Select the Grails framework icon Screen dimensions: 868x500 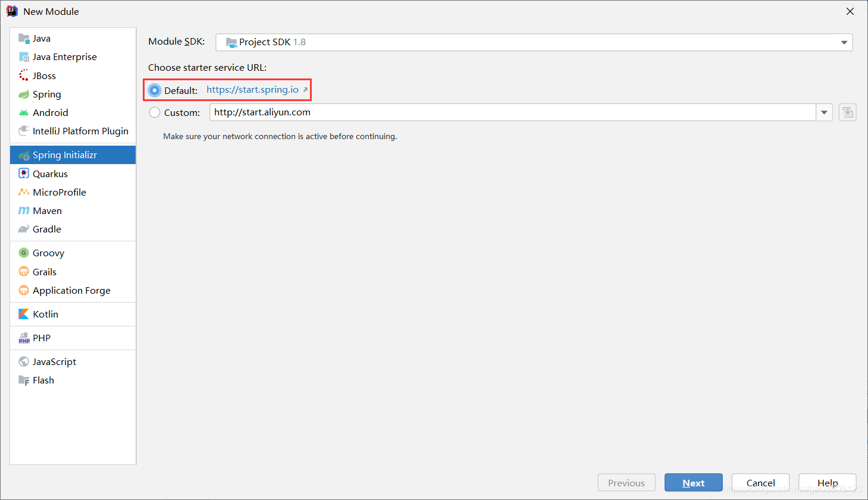24,272
